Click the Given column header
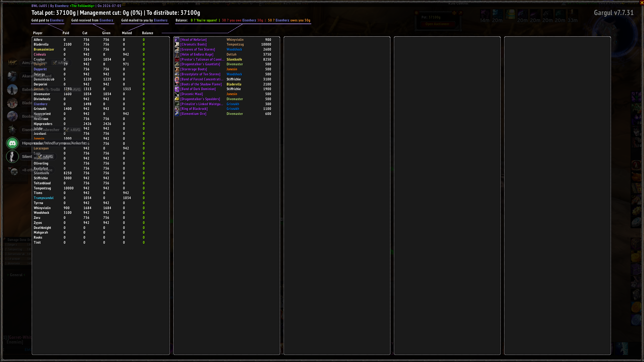This screenshot has width=644, height=362. click(x=106, y=33)
